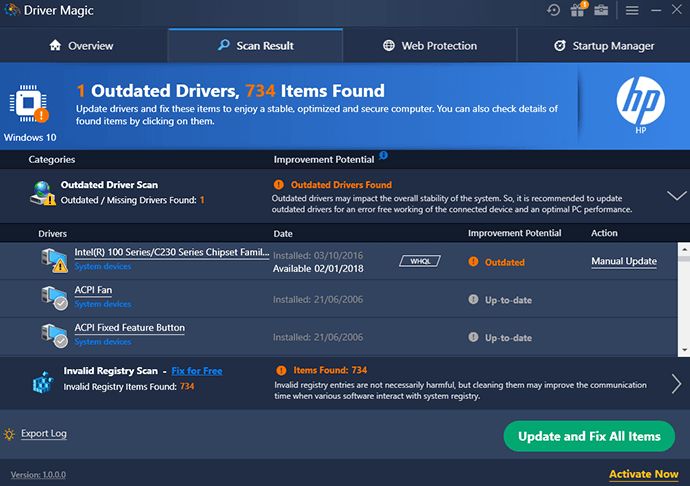
Task: Collapse the Outdated Driver Scan section chevron
Action: [676, 195]
